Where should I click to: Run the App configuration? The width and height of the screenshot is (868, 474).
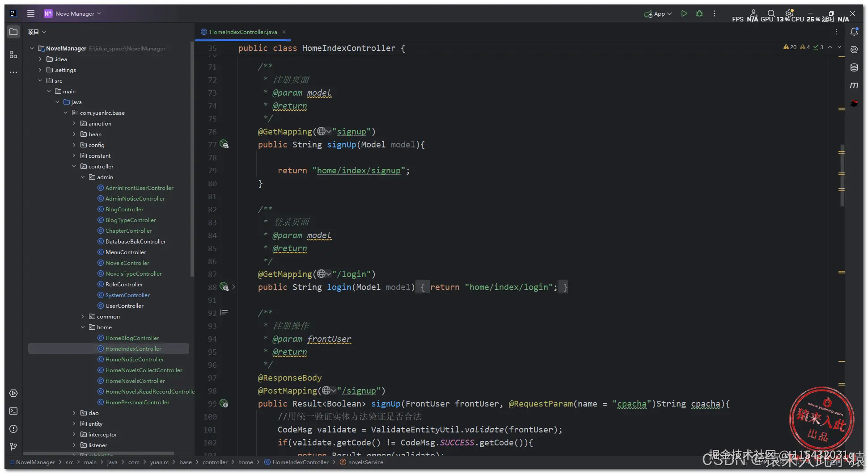click(684, 13)
